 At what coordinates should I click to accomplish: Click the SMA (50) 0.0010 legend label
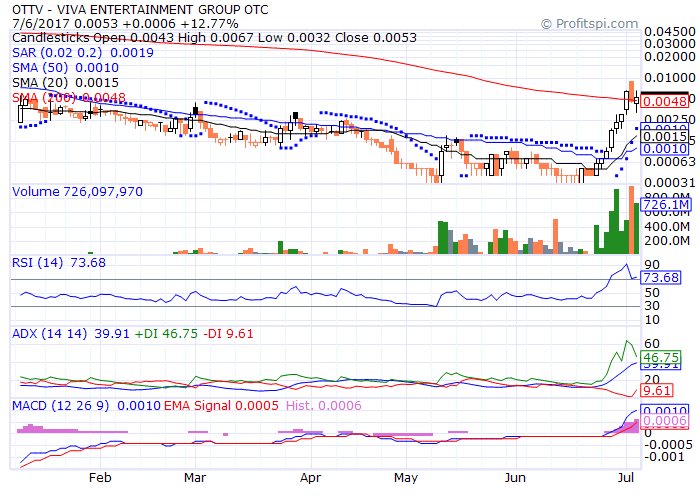click(x=66, y=68)
